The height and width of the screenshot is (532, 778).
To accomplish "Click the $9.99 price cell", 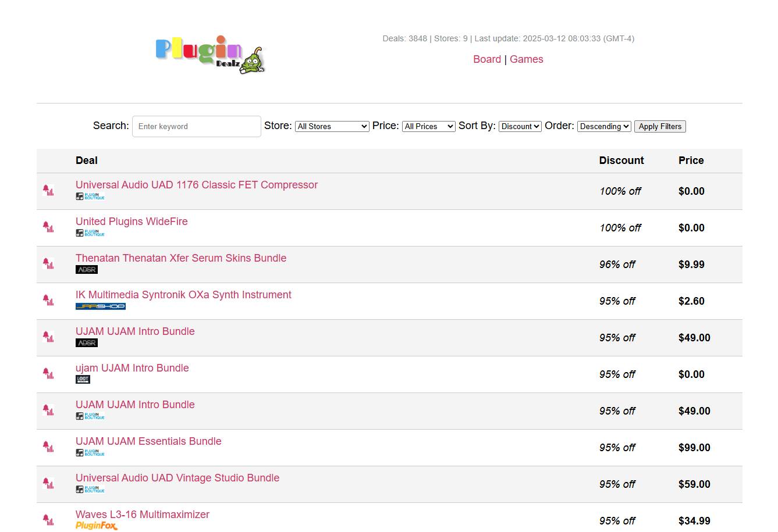I will [691, 265].
